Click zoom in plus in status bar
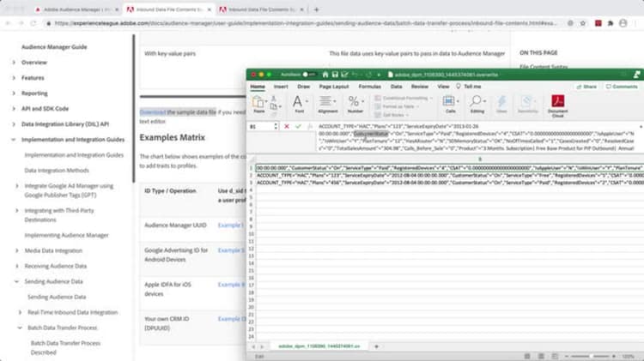 click(x=614, y=357)
